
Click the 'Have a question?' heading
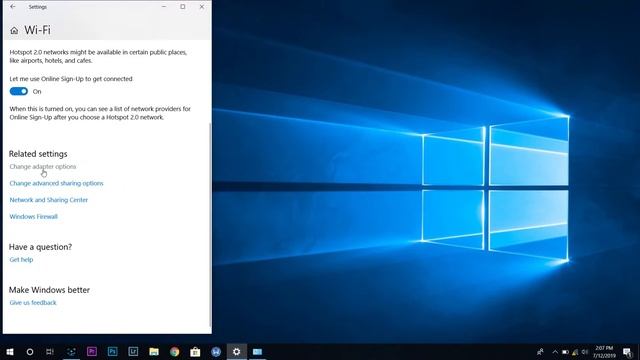pos(40,247)
